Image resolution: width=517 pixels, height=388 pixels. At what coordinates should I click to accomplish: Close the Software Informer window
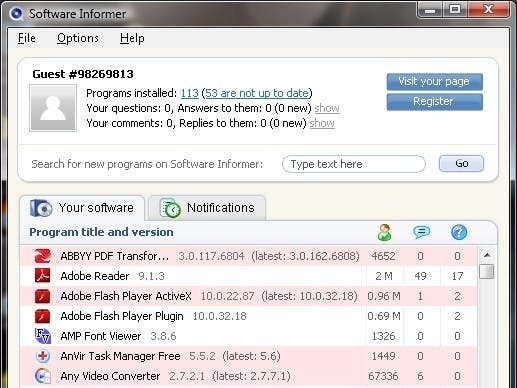pyautogui.click(x=489, y=10)
